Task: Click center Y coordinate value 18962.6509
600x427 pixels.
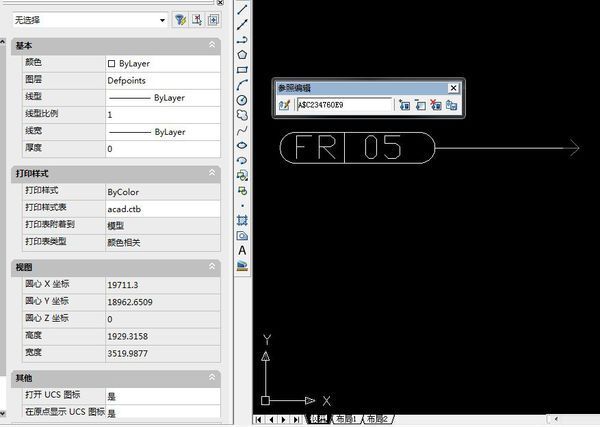Action: coord(163,302)
